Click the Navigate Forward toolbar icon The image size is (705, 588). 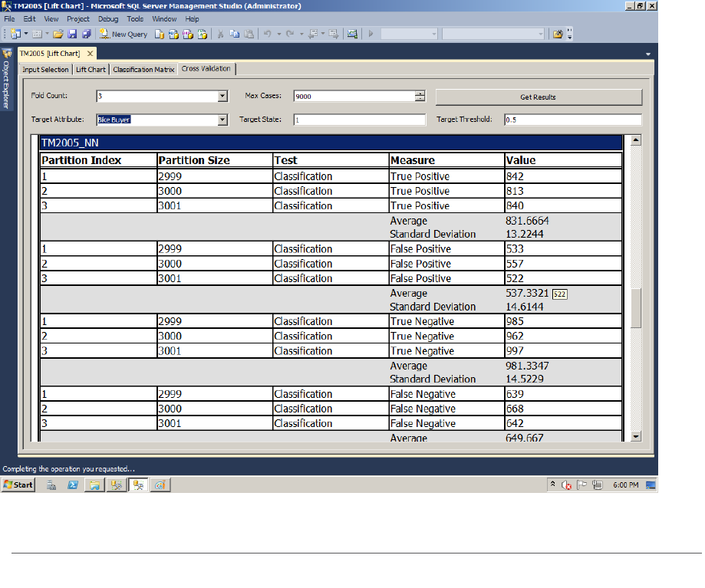pyautogui.click(x=334, y=34)
